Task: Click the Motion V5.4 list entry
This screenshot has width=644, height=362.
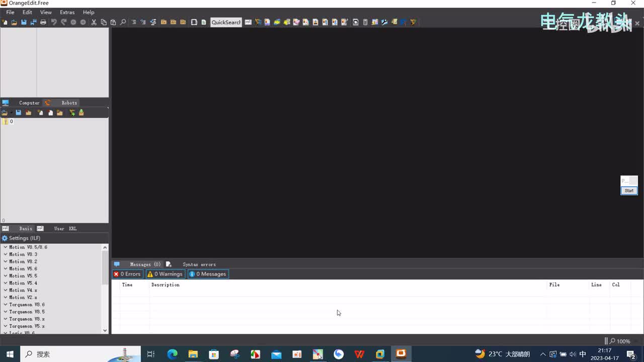Action: pyautogui.click(x=23, y=283)
